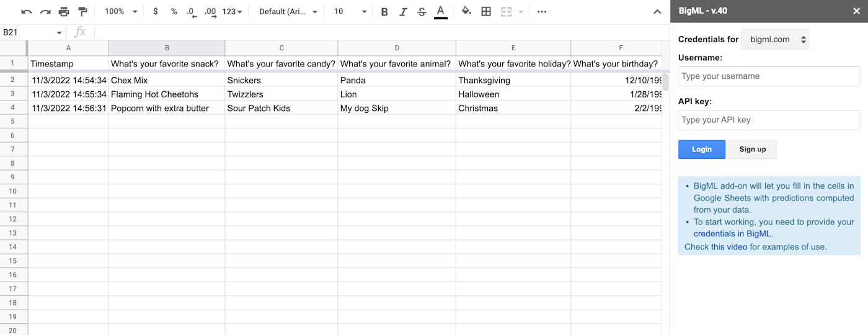Select the 'What's your favorite holiday?' cell

tap(513, 63)
